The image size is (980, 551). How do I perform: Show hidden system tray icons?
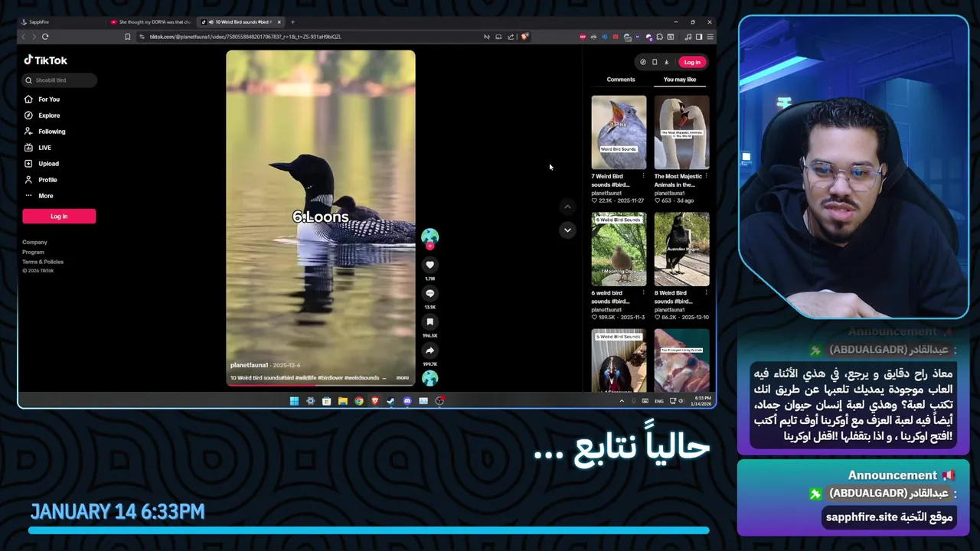(622, 401)
